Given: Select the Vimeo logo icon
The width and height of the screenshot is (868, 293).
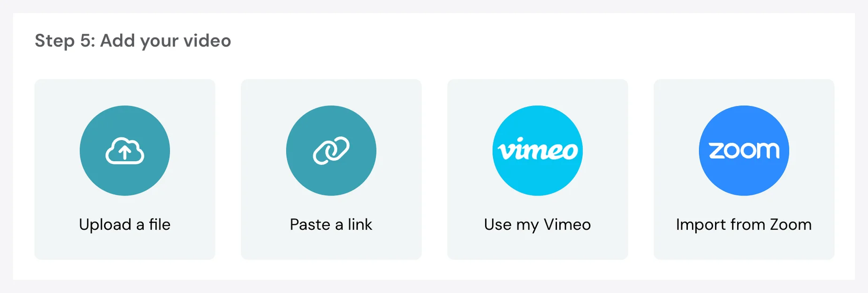Looking at the screenshot, I should pos(538,150).
